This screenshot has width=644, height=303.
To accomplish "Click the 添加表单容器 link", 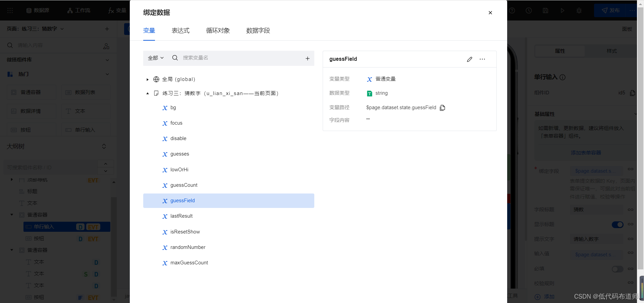I will pos(586,153).
